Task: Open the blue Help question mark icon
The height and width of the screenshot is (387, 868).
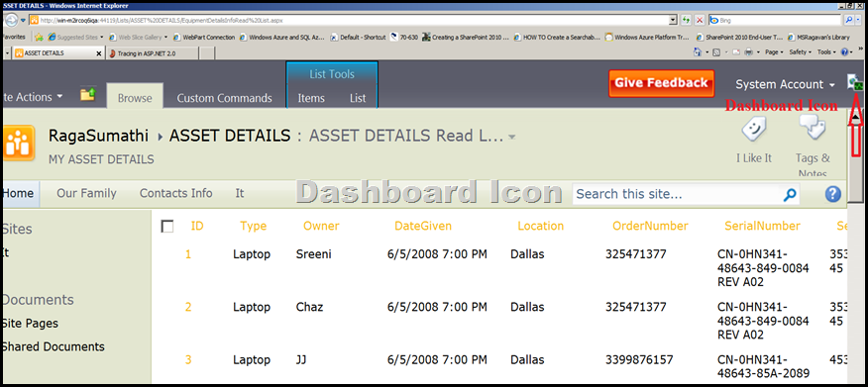Action: click(832, 194)
